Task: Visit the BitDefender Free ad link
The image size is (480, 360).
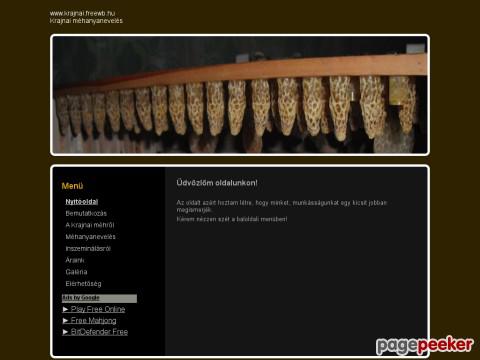Action: (99, 332)
